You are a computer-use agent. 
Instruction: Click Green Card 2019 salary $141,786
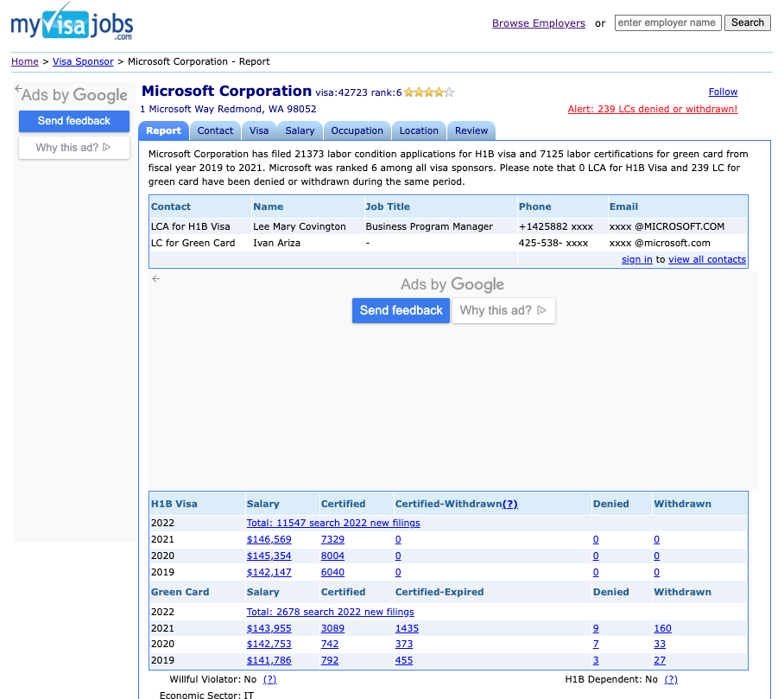pos(269,660)
